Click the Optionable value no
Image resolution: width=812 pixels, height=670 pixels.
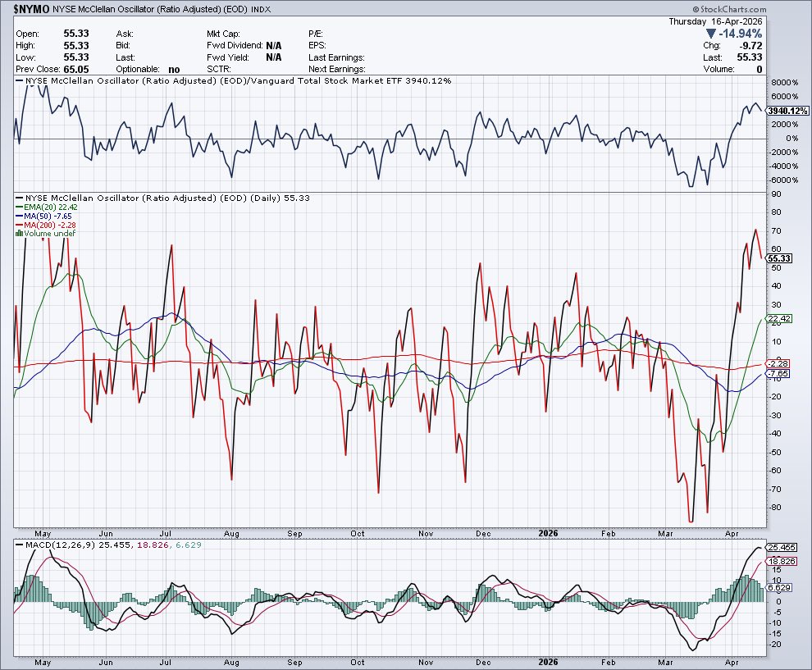coord(174,70)
